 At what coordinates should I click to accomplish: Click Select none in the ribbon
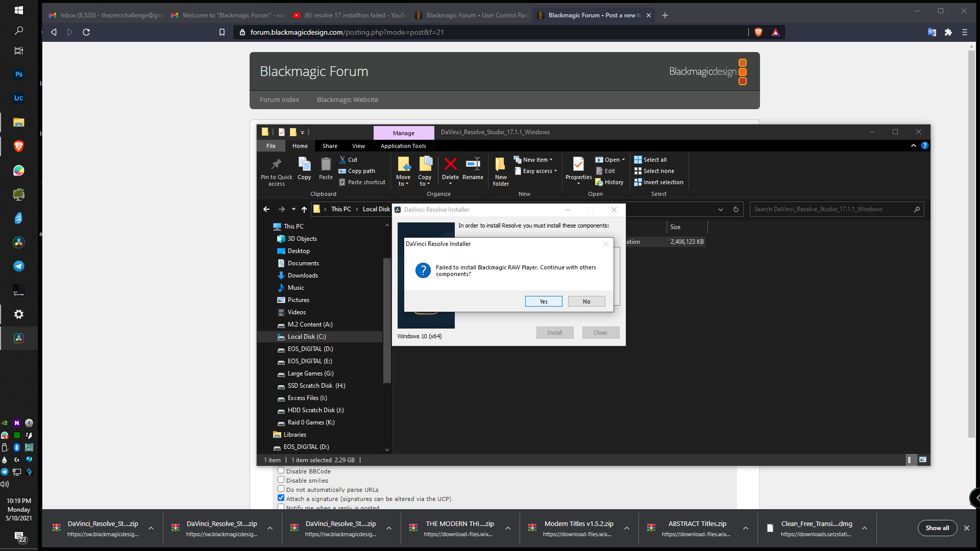click(654, 171)
